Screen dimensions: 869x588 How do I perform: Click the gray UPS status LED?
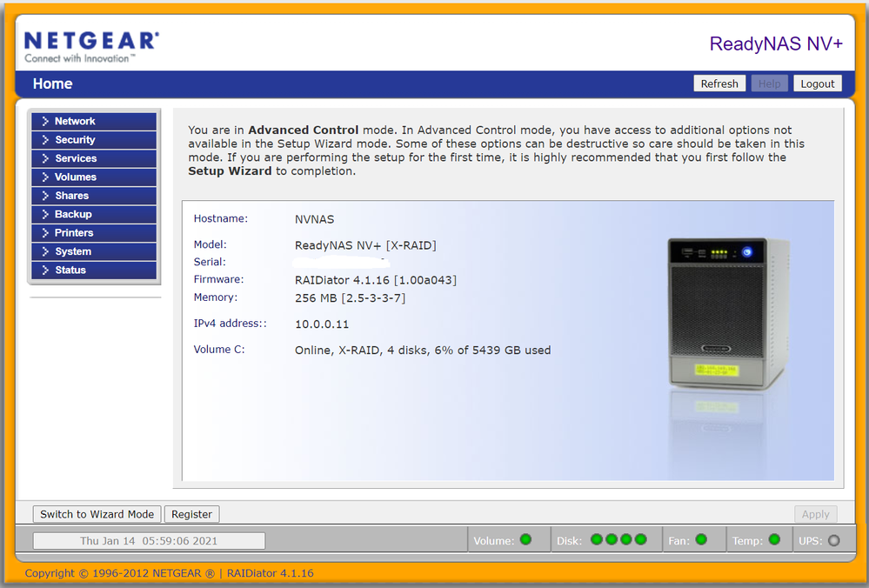click(834, 540)
